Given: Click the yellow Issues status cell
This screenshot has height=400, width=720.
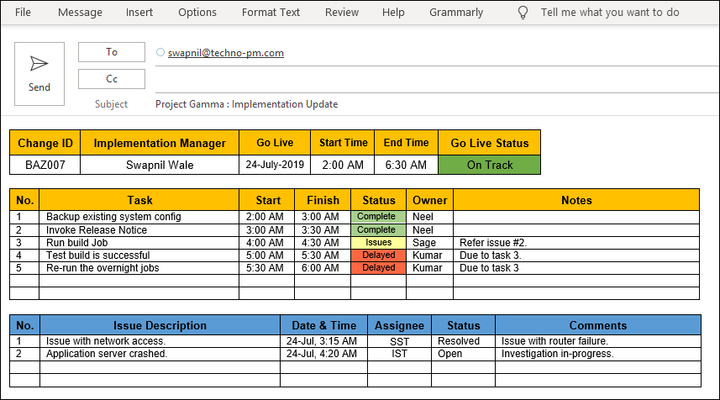Looking at the screenshot, I should click(x=379, y=242).
